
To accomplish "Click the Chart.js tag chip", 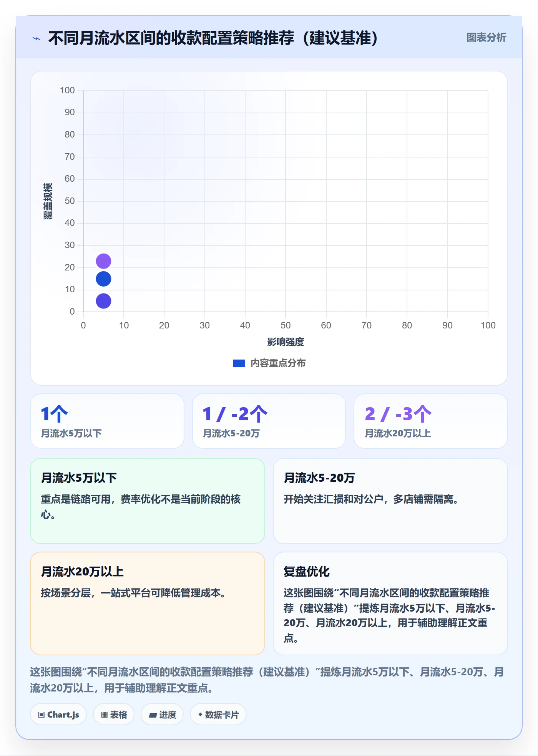I will pos(58,715).
